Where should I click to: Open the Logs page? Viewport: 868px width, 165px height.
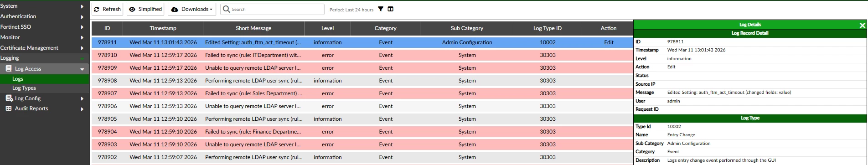point(45,79)
